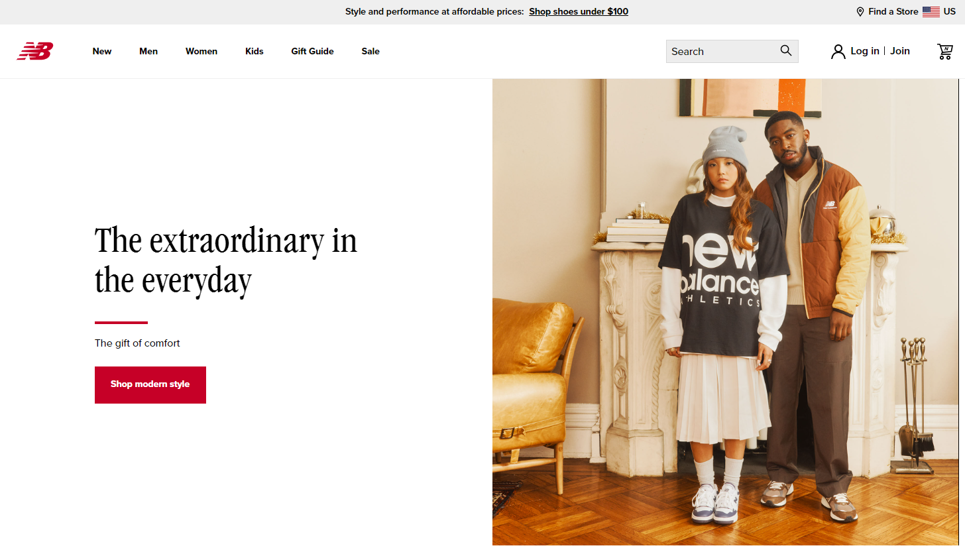This screenshot has width=965, height=560.
Task: Click the hero photo of two models
Action: click(726, 312)
